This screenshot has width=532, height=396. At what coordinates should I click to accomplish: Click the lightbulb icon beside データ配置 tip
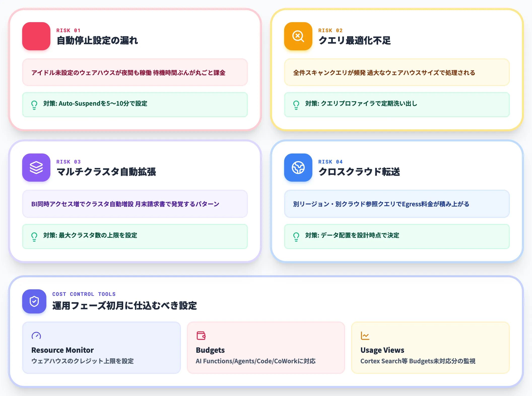tap(296, 237)
